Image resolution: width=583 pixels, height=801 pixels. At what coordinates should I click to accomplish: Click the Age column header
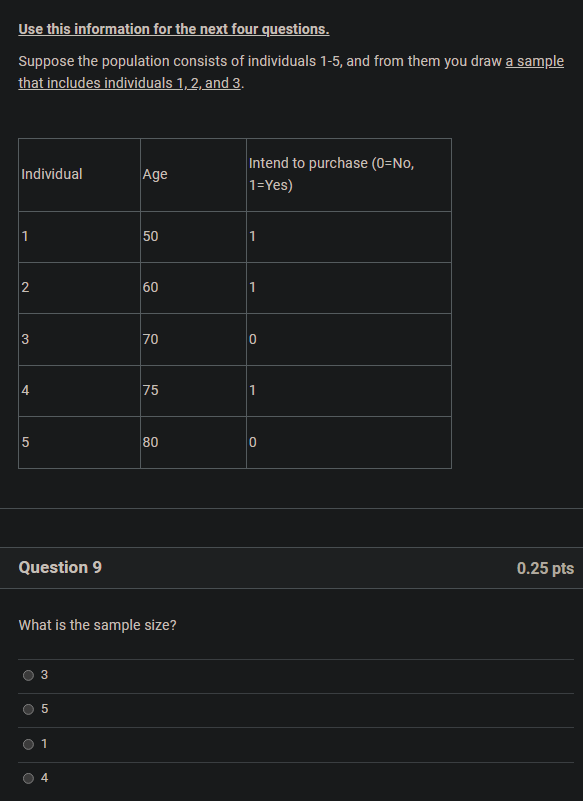click(153, 174)
